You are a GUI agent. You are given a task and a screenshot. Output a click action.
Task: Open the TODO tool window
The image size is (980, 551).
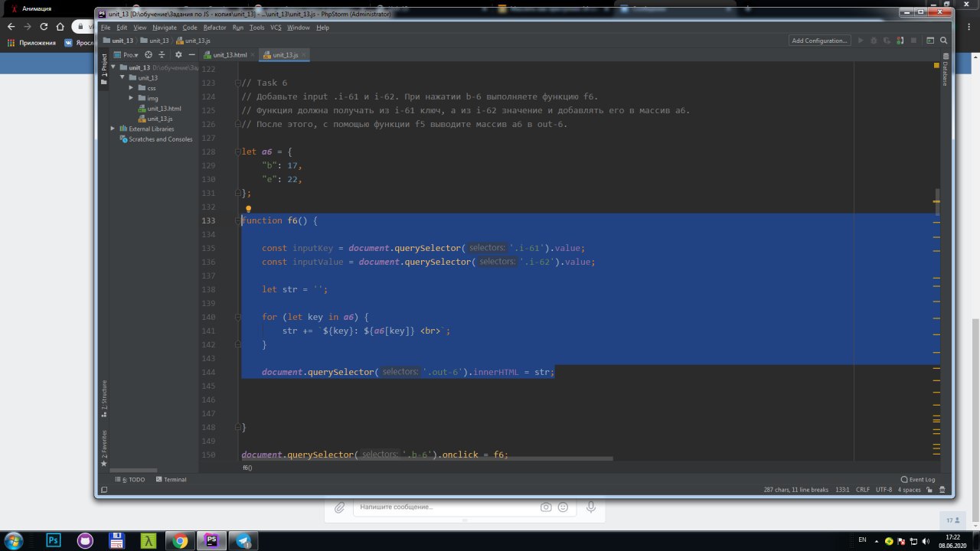pos(129,480)
